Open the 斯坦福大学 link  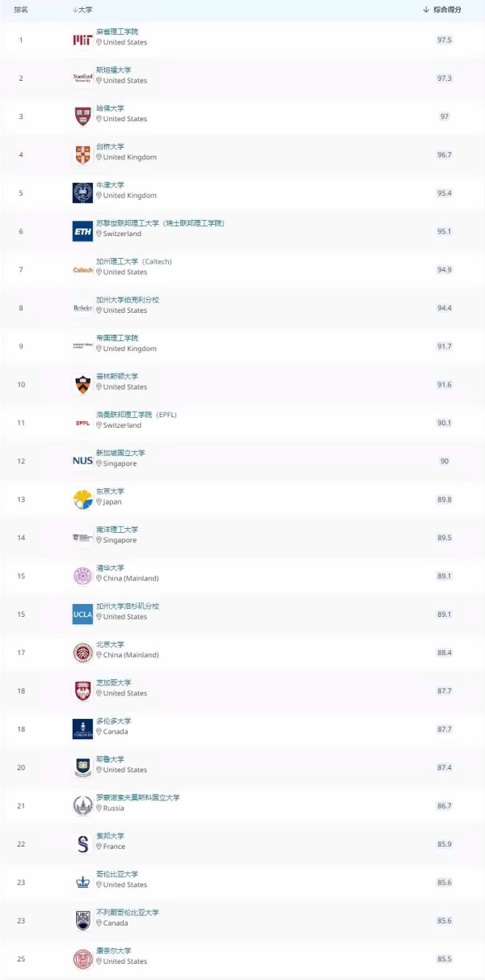pos(114,70)
